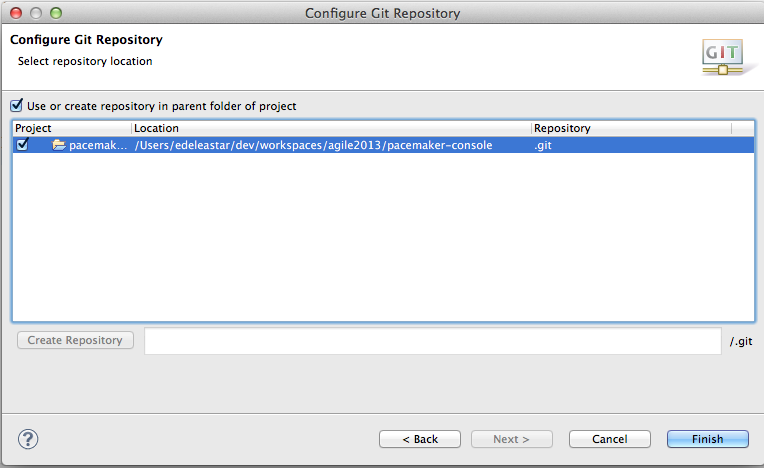Click the pacemaker-console location path
Viewport: 764px width, 468px height.
(x=313, y=145)
